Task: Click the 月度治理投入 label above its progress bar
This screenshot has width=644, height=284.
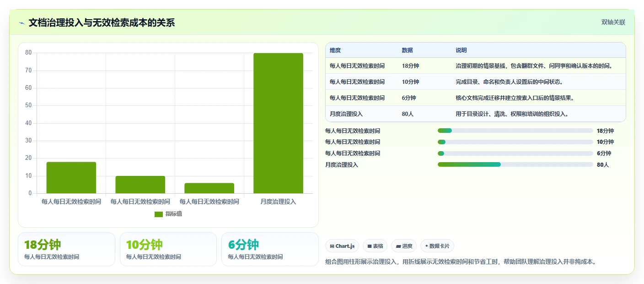Action: point(342,164)
